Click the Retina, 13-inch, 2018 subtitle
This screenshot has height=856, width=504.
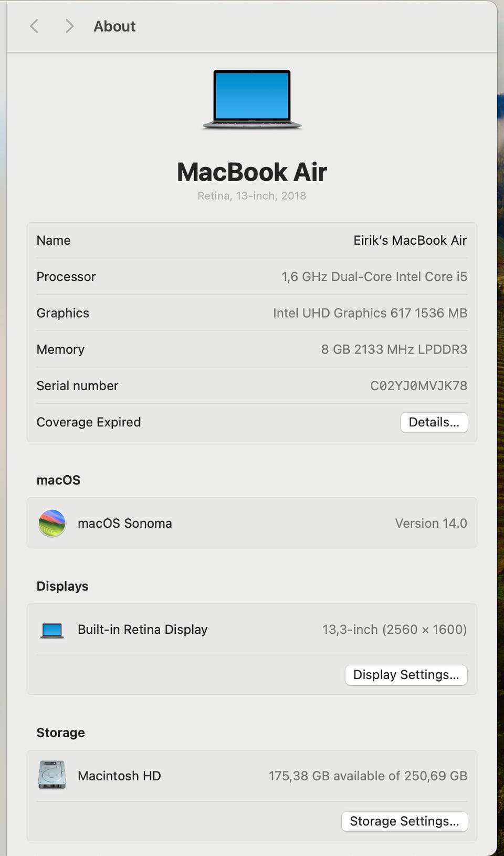[x=252, y=196]
